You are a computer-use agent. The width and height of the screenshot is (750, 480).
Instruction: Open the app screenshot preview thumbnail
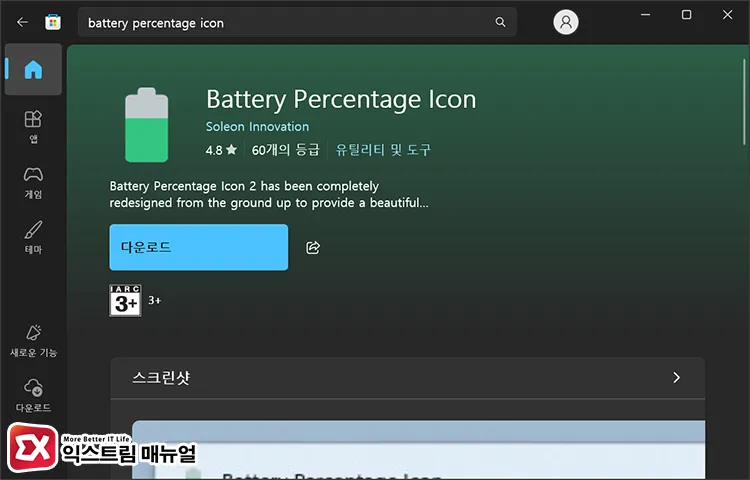(419, 450)
